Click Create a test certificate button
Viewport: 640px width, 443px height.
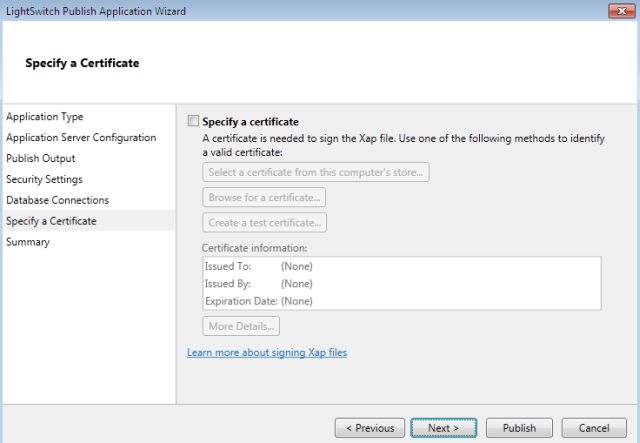coord(265,222)
